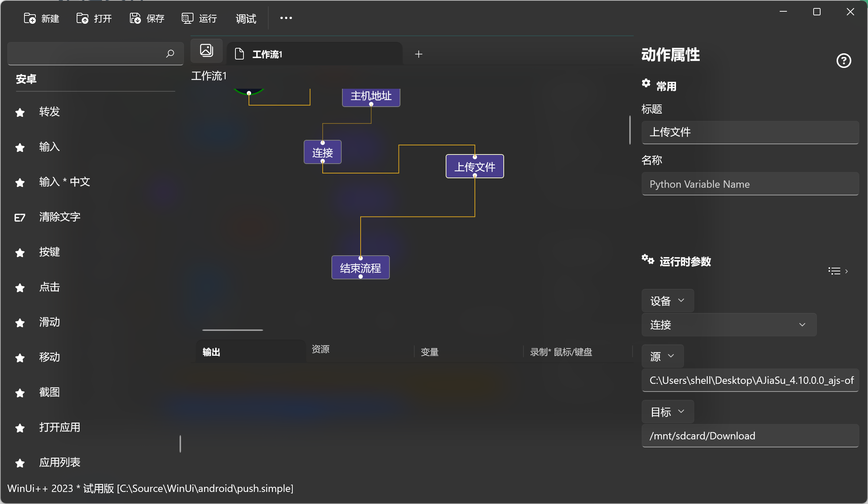Click the Run icon in toolbar

[187, 18]
